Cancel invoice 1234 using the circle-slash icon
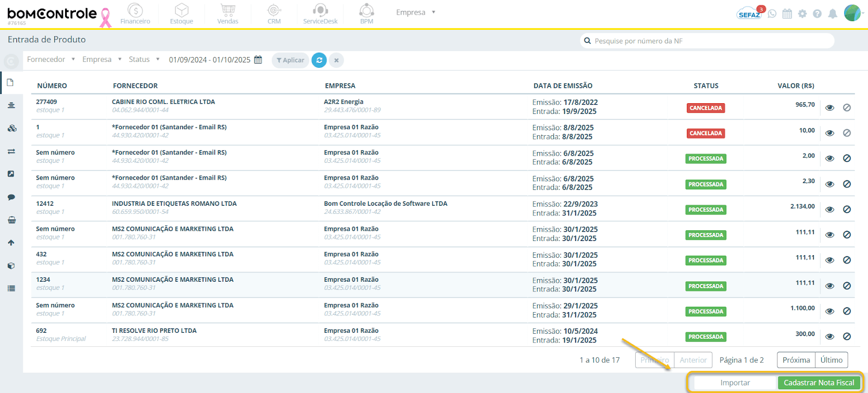Image resolution: width=868 pixels, height=393 pixels. (847, 286)
